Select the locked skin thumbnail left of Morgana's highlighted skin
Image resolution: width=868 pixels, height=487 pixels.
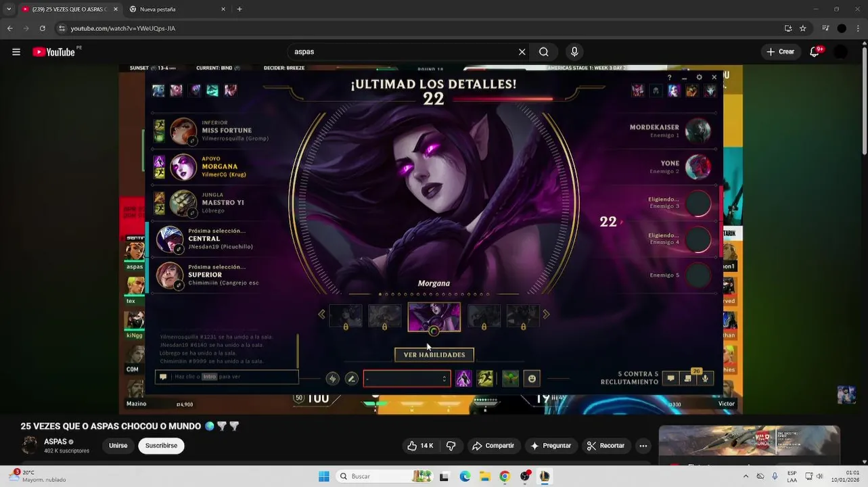point(384,316)
